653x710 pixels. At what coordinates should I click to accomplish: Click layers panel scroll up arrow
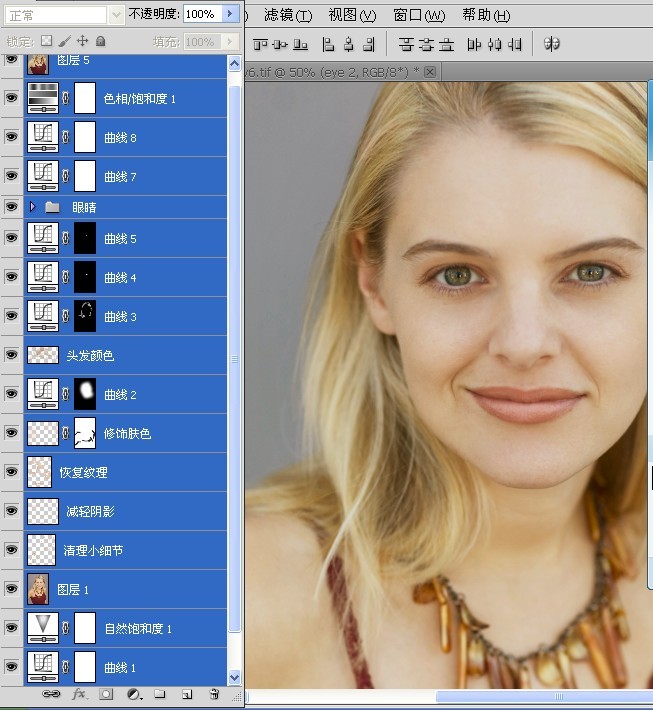coord(234,63)
